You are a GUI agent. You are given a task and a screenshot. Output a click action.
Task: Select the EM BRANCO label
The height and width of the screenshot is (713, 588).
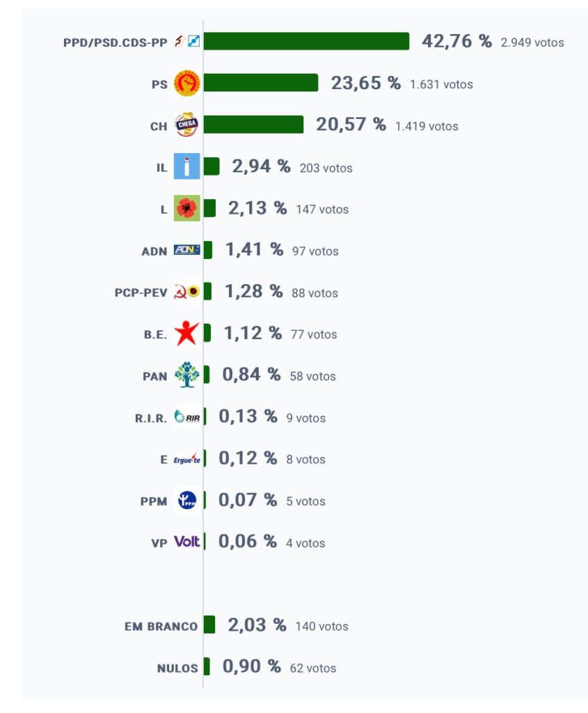pyautogui.click(x=161, y=626)
